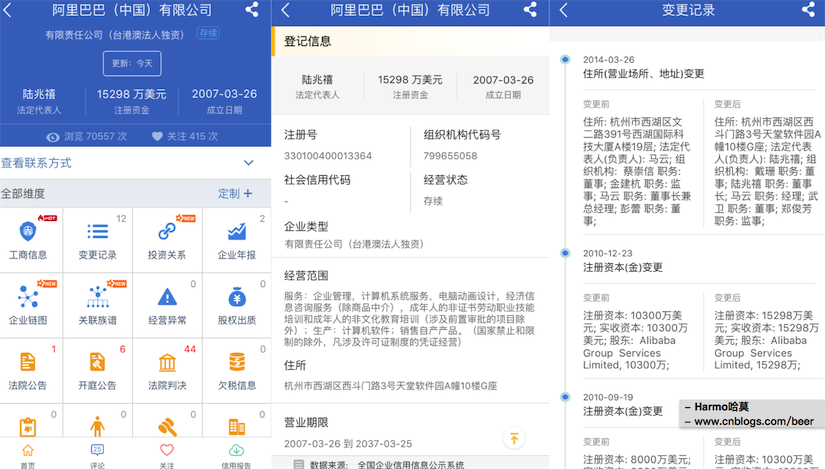Image resolution: width=825 pixels, height=469 pixels.
Task: Select the 2014-03-26 timeline marker
Action: click(565, 59)
